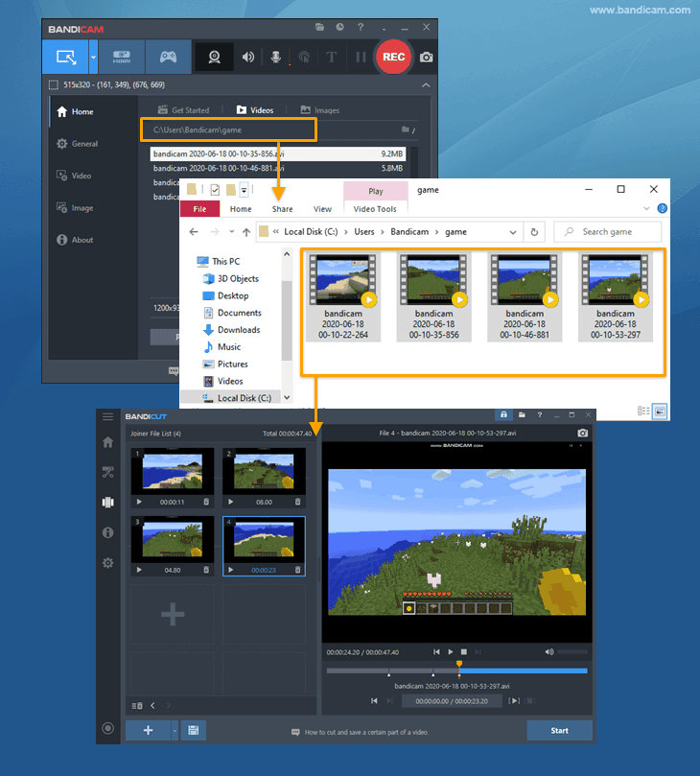Open Bandicut information icon in sidebar
This screenshot has width=700, height=776.
pos(107,532)
